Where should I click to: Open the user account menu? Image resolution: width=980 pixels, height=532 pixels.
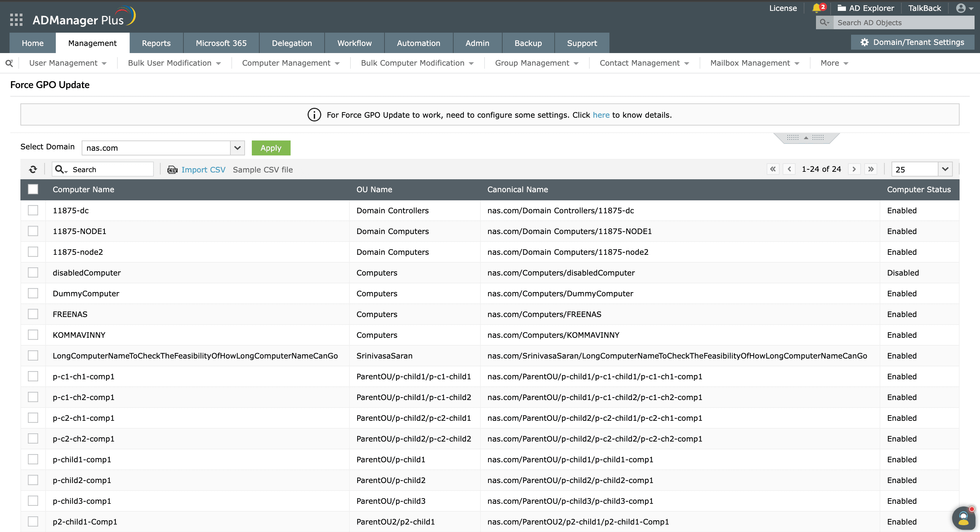tap(961, 8)
